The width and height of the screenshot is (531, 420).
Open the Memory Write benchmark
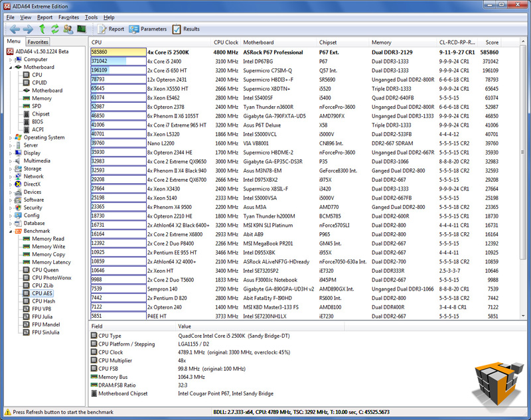pos(48,246)
